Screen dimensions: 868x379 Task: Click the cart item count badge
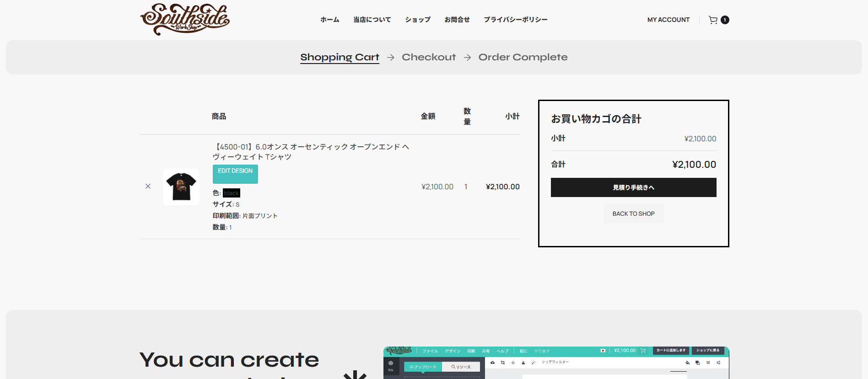[x=725, y=20]
